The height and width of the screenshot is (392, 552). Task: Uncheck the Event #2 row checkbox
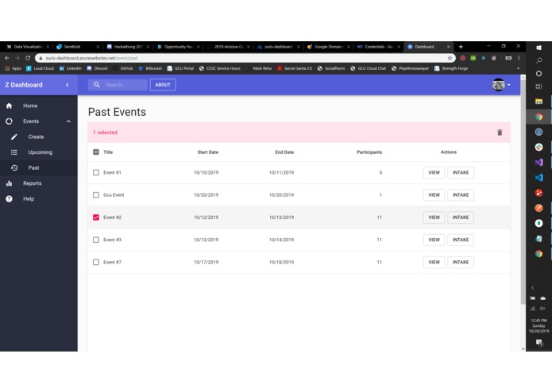96,217
